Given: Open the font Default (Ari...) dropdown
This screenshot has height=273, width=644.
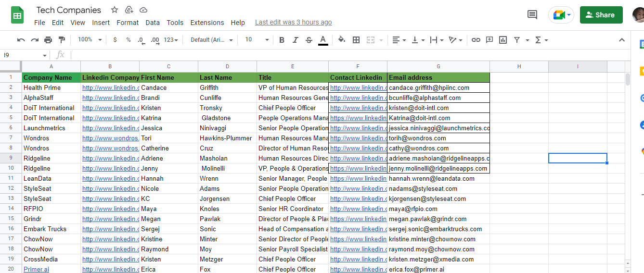Looking at the screenshot, I should click(212, 40).
